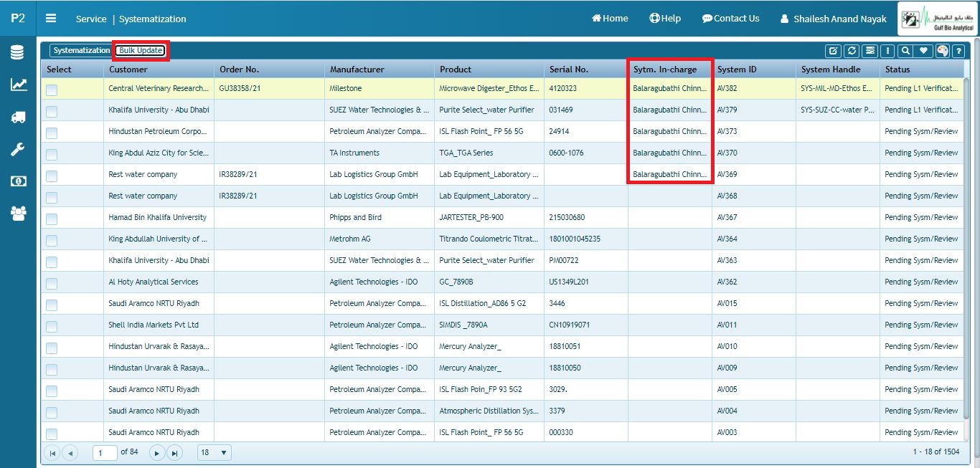The width and height of the screenshot is (980, 468).
Task: Open the Help link in header
Action: click(665, 19)
